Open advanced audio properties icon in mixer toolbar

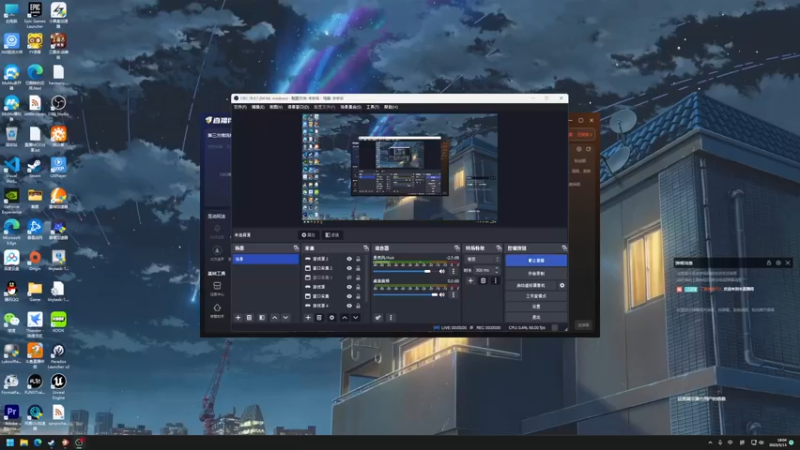(x=378, y=317)
